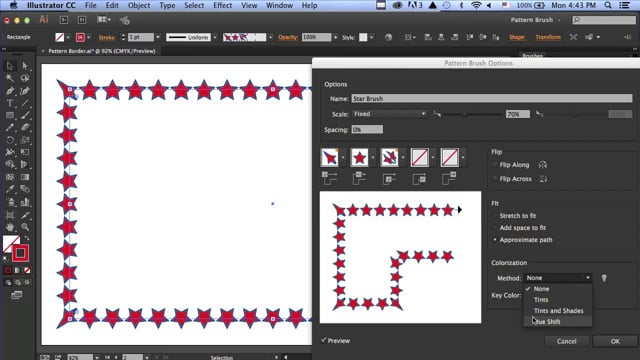Image resolution: width=640 pixels, height=360 pixels.
Task: Select the Magic Wand tool
Action: (10, 78)
